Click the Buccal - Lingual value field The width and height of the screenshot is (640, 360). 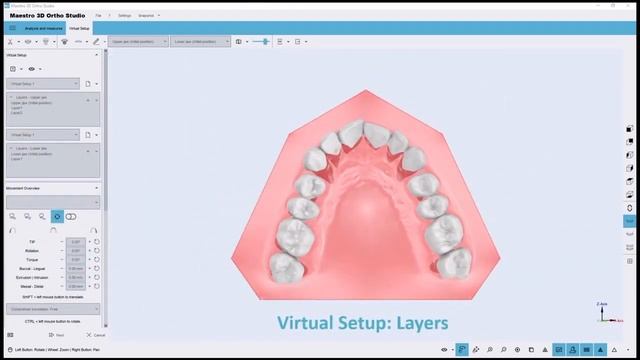tap(76, 269)
